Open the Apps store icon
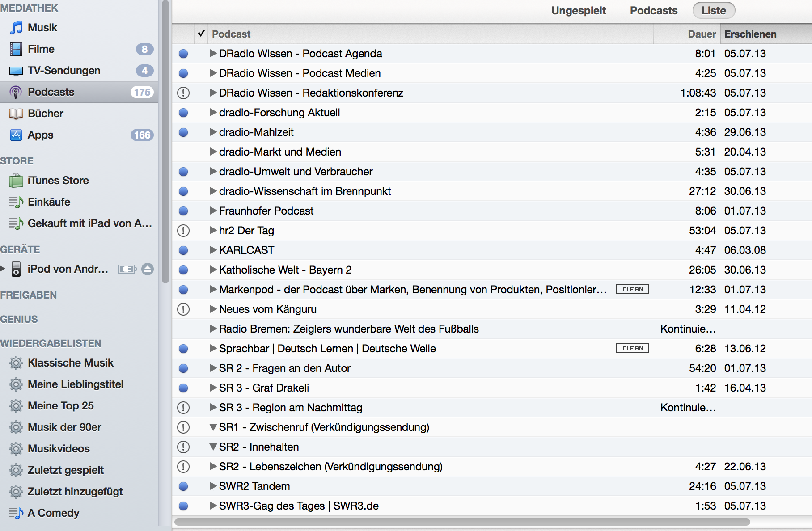Viewport: 812px width, 531px height. [16, 135]
